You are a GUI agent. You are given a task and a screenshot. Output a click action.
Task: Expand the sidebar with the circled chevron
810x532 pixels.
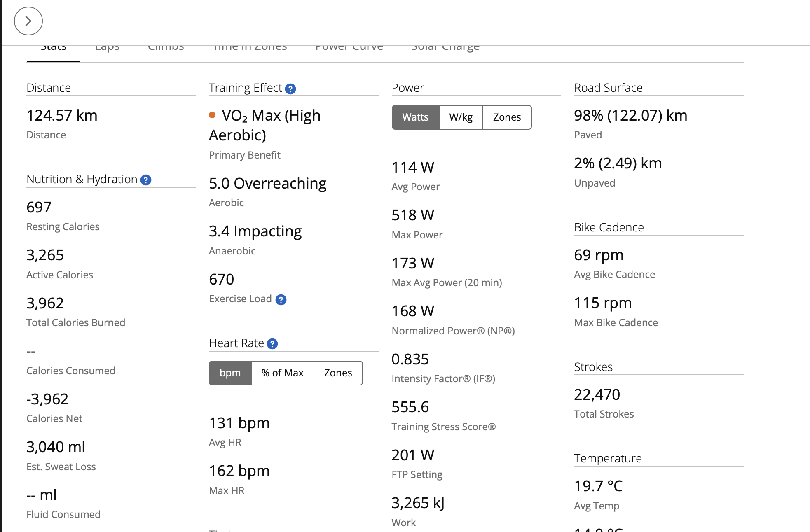tap(28, 21)
